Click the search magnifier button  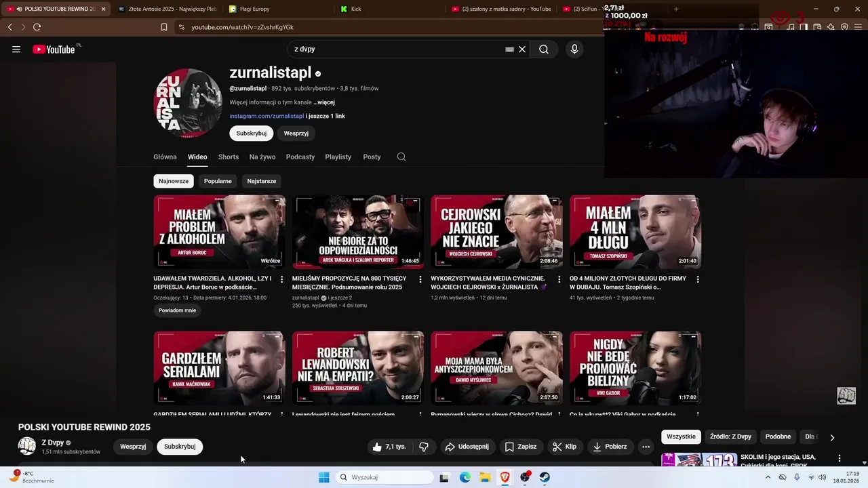pos(544,49)
